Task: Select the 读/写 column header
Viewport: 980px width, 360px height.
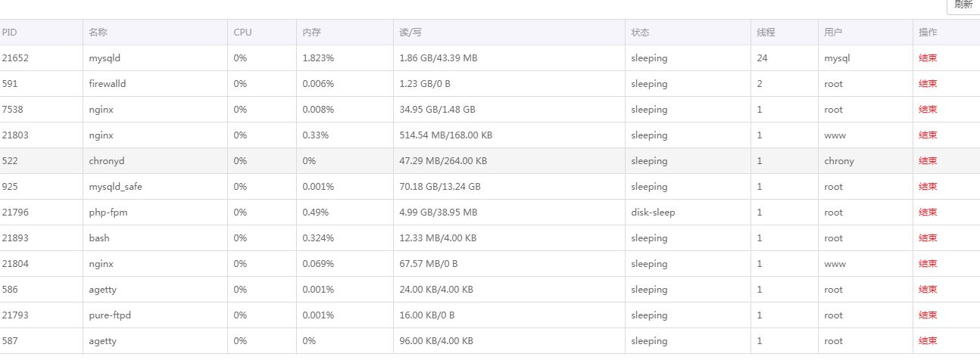Action: (410, 33)
